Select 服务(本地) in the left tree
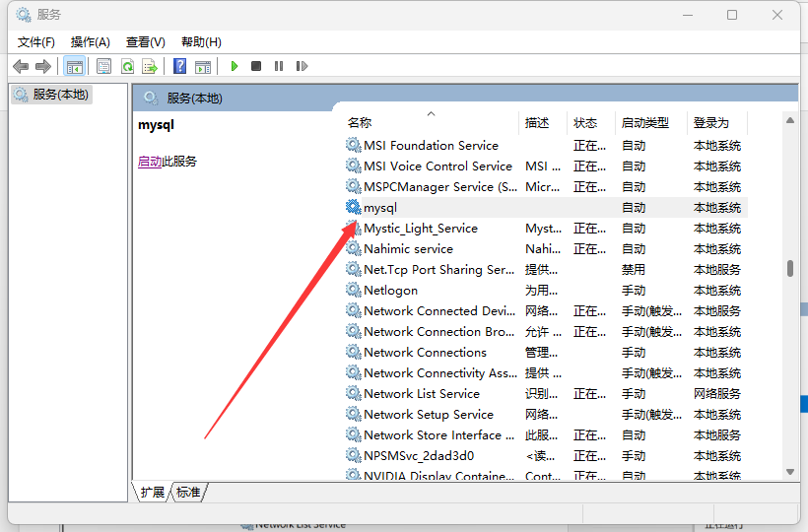 coord(52,95)
